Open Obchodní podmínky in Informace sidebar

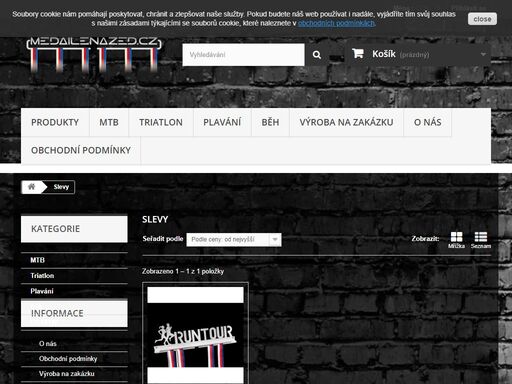tap(68, 359)
